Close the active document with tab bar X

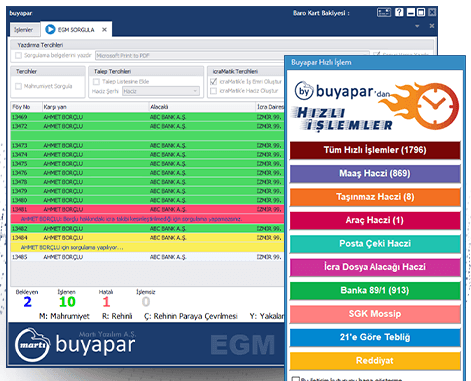coord(432,26)
